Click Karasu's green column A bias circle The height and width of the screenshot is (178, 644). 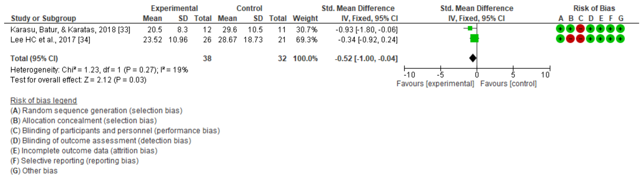560,29
